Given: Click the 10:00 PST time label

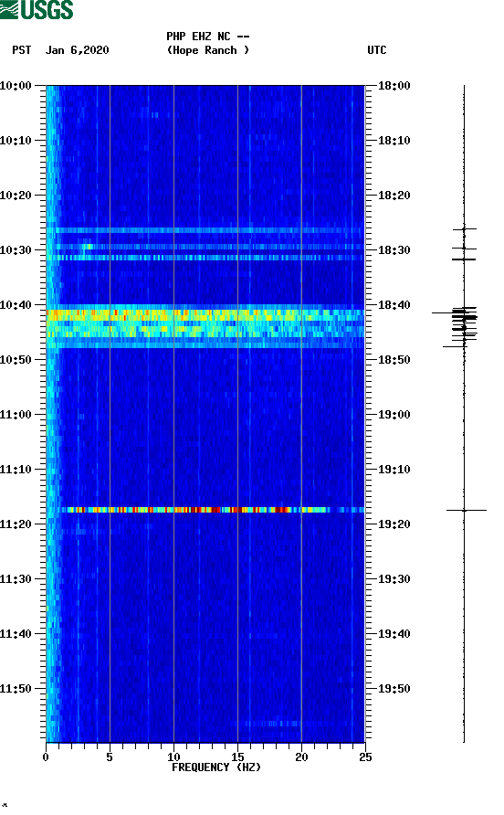Looking at the screenshot, I should click(x=16, y=86).
